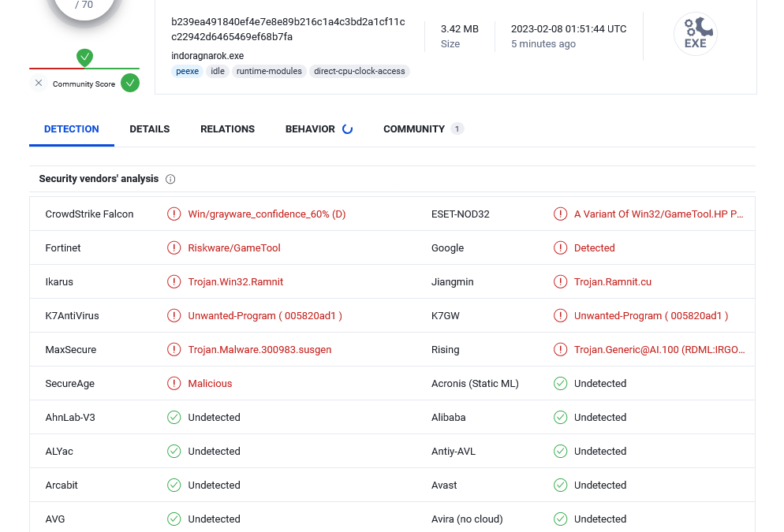
Task: Click the idle tag
Action: coord(218,72)
